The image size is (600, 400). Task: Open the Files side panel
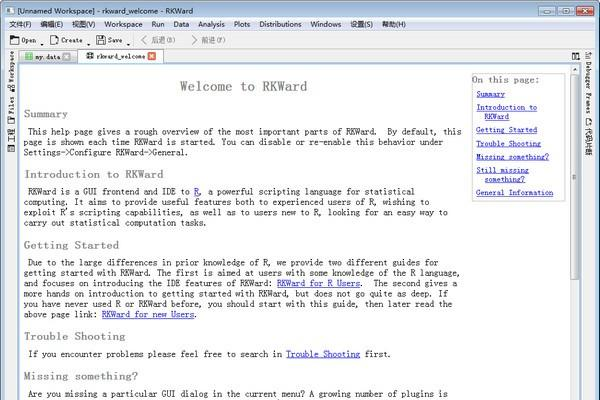pyautogui.click(x=12, y=110)
